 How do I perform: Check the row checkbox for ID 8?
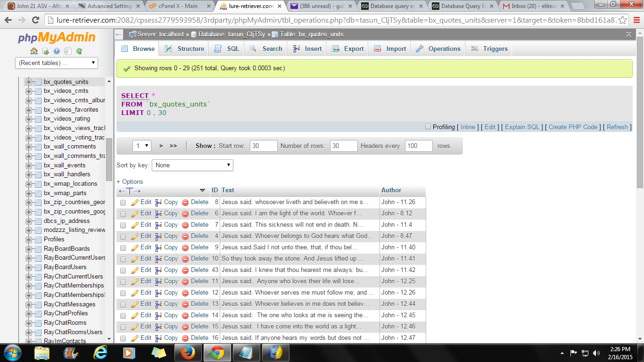pos(123,203)
